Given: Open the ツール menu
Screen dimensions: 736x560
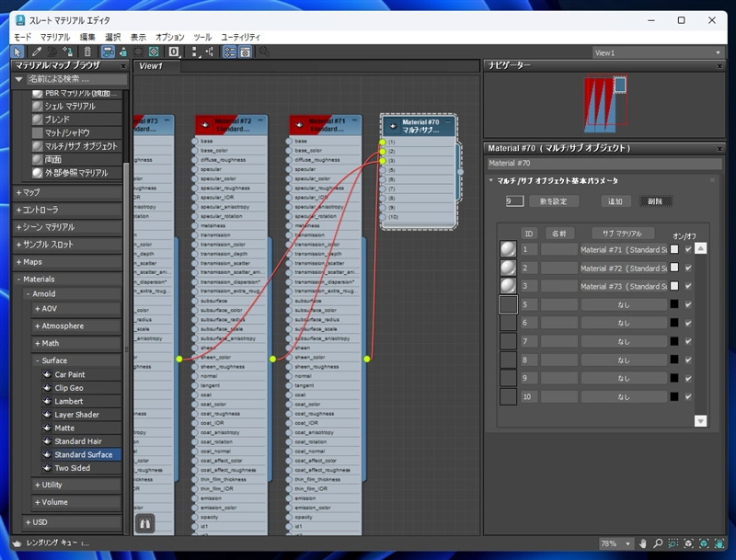Looking at the screenshot, I should 202,37.
